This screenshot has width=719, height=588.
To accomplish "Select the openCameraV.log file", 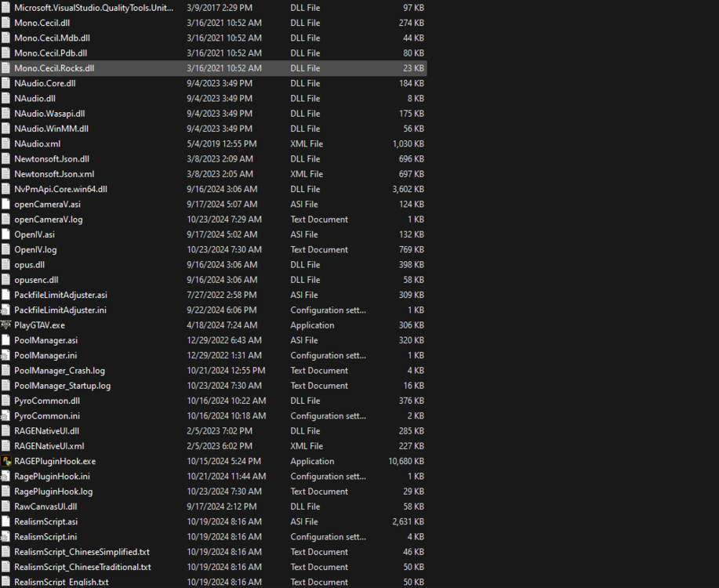I will click(49, 219).
